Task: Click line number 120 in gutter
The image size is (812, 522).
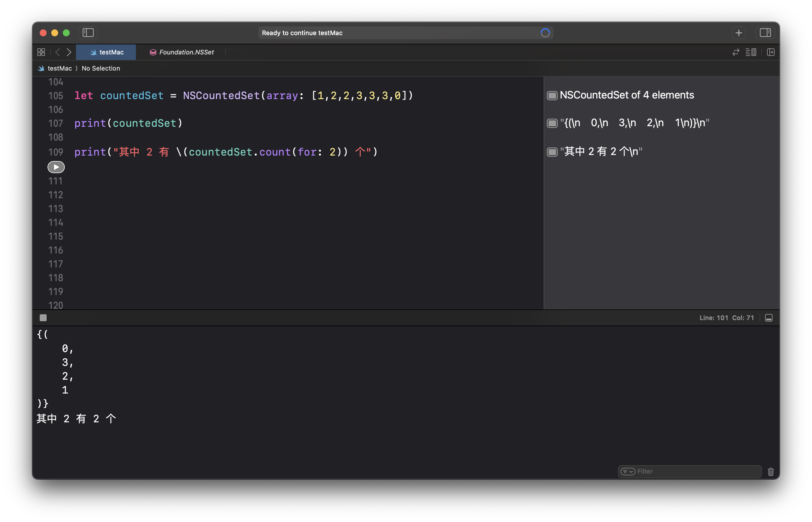Action: coord(56,305)
